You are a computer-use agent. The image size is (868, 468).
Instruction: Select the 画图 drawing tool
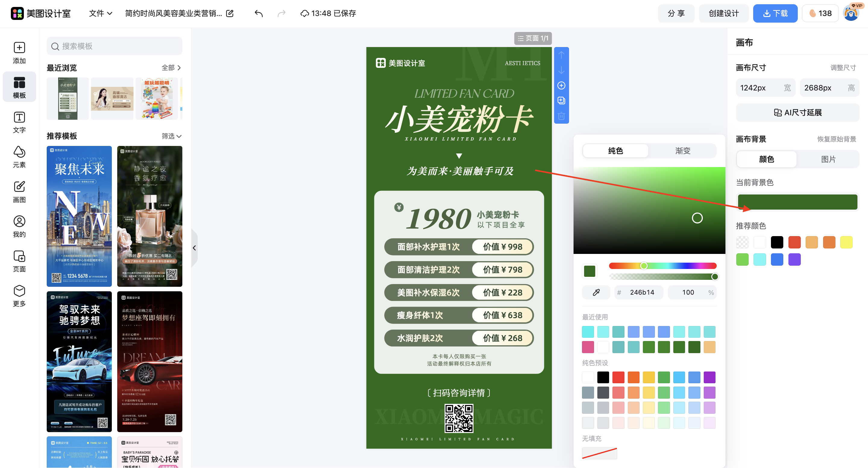click(19, 191)
